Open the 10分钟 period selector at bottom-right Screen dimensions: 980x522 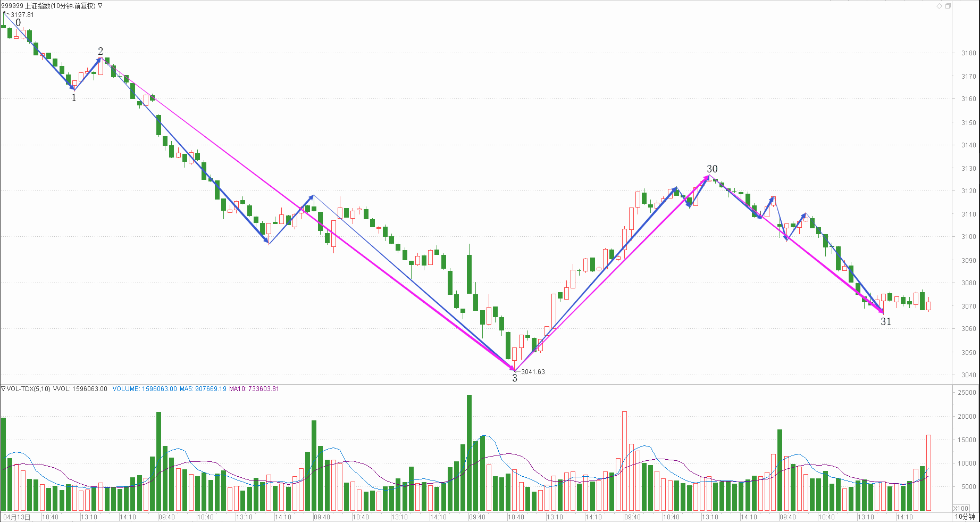(x=965, y=517)
